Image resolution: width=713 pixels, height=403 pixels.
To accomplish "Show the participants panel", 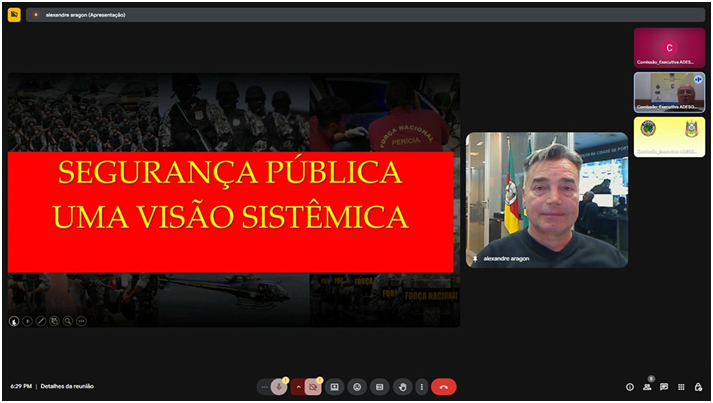I will [647, 387].
